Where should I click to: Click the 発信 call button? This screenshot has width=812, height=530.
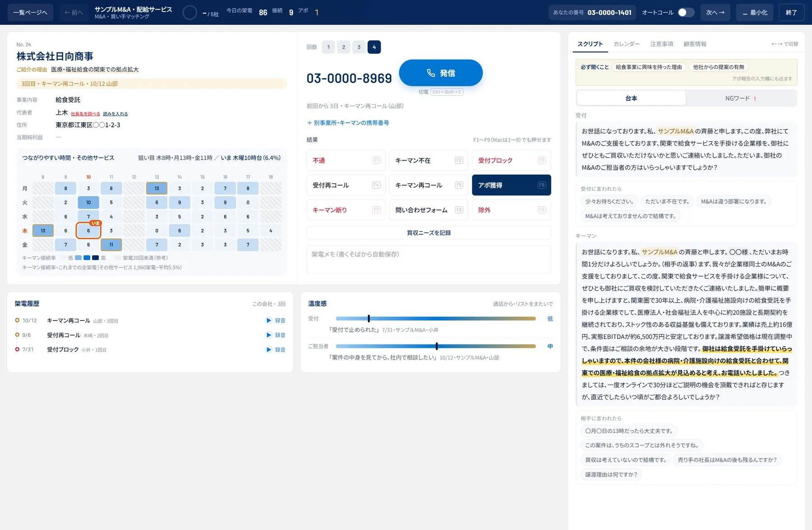click(x=441, y=73)
